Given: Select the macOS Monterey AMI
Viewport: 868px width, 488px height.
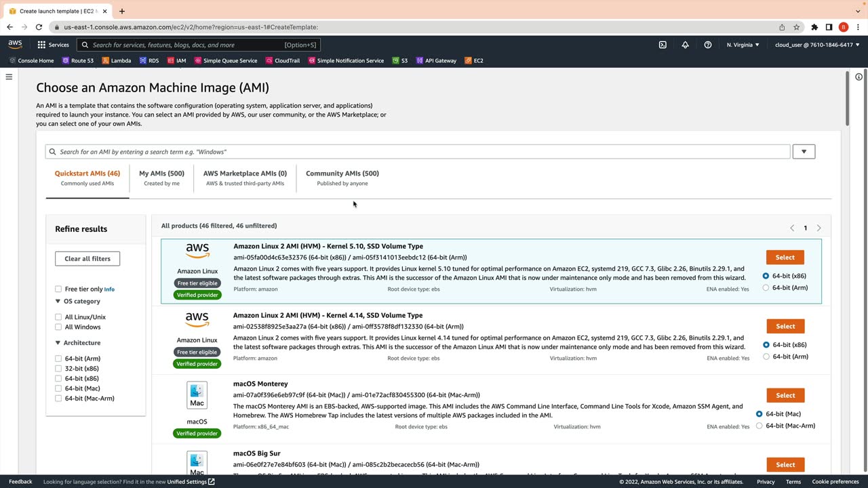Looking at the screenshot, I should click(785, 395).
